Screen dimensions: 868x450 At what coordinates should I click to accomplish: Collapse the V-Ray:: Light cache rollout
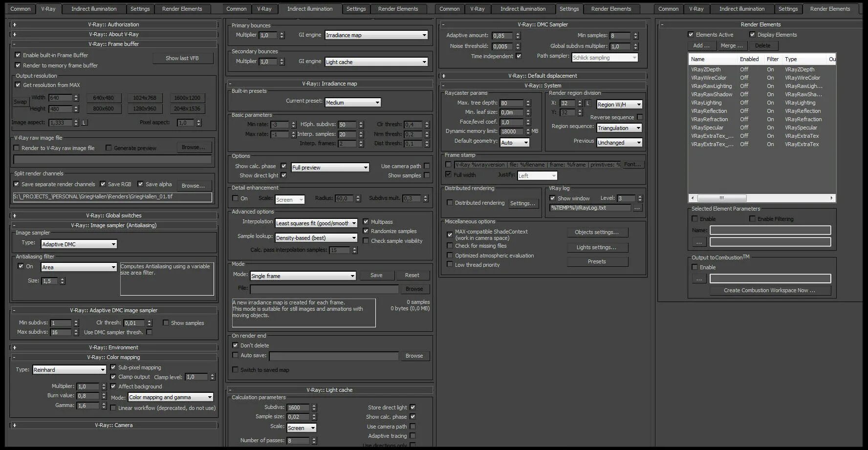330,390
